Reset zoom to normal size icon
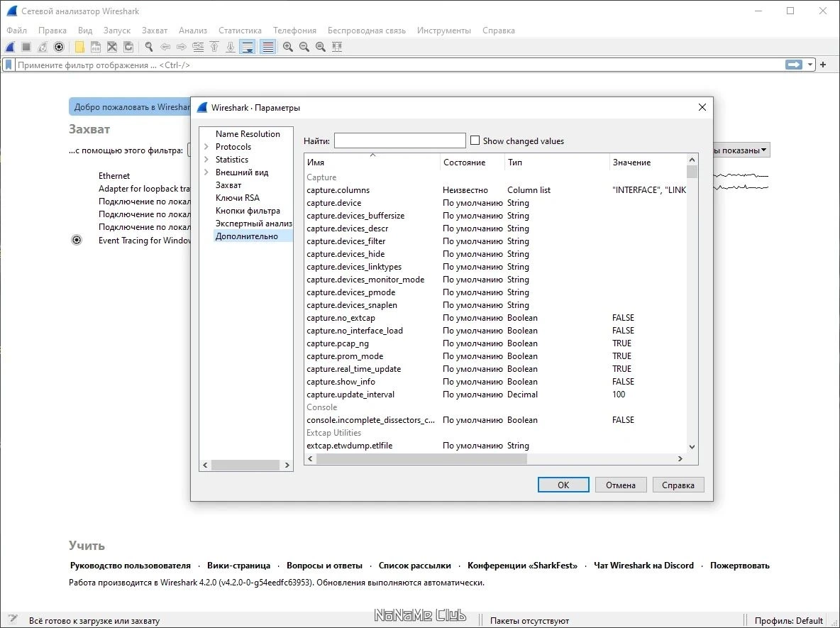This screenshot has width=840, height=628. (321, 47)
